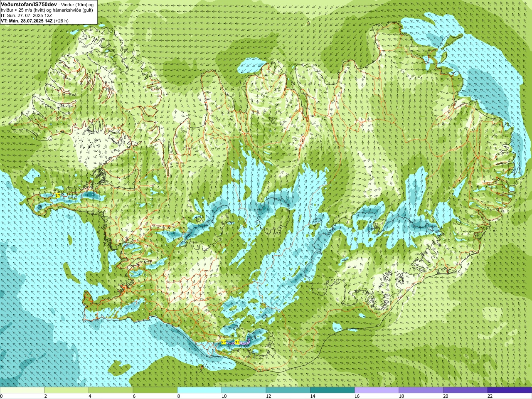The width and height of the screenshot is (532, 399).
Task: Click the legend scale label 2
Action: [x=45, y=396]
